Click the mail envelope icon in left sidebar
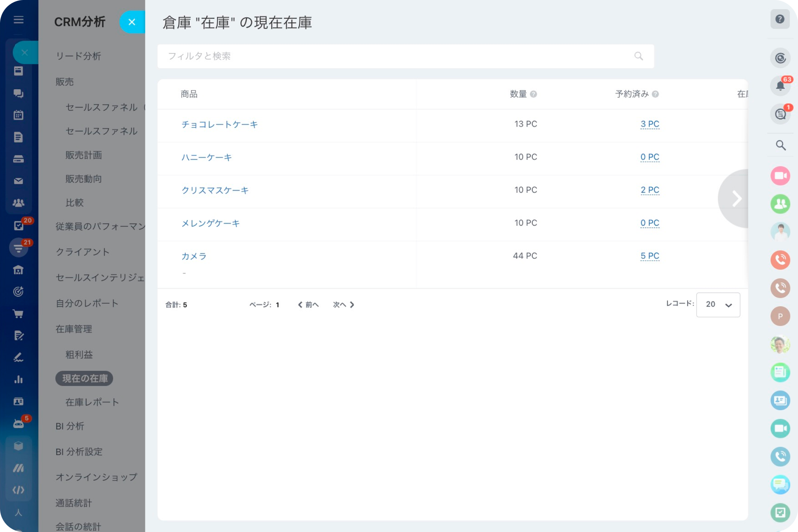The width and height of the screenshot is (798, 532). tap(18, 181)
